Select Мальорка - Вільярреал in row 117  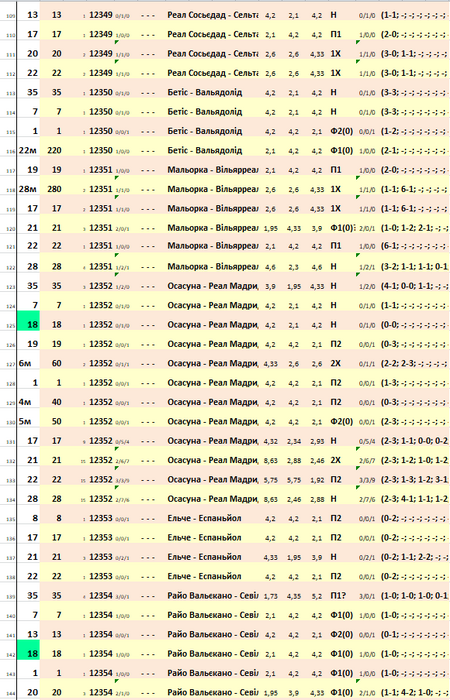coord(212,170)
